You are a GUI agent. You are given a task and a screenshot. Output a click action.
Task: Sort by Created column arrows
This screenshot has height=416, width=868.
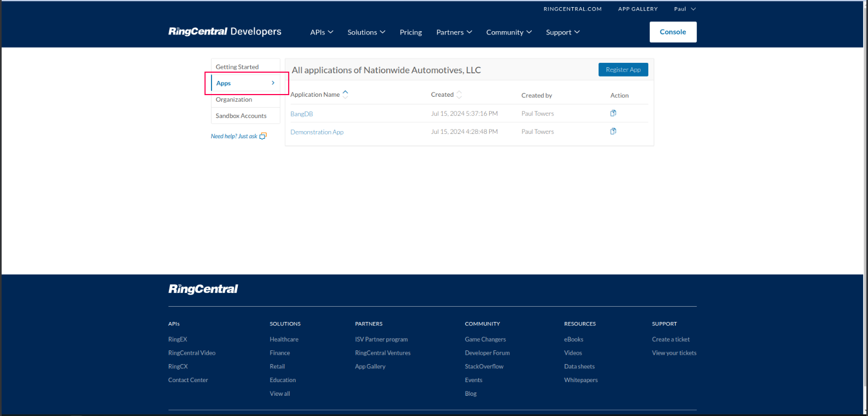(x=459, y=95)
